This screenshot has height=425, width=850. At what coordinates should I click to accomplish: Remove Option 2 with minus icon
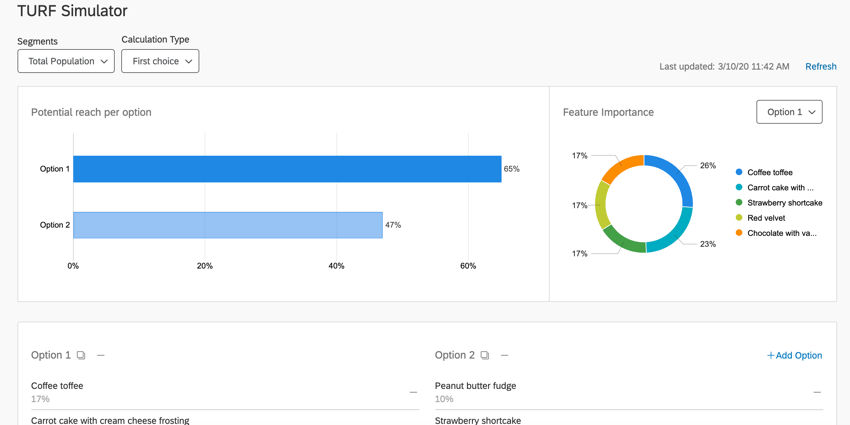click(x=505, y=355)
